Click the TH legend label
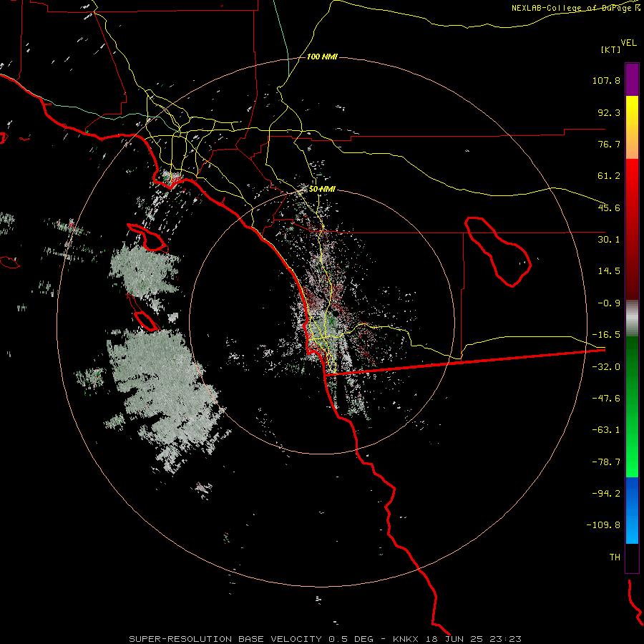This screenshot has height=644, width=644. [615, 557]
